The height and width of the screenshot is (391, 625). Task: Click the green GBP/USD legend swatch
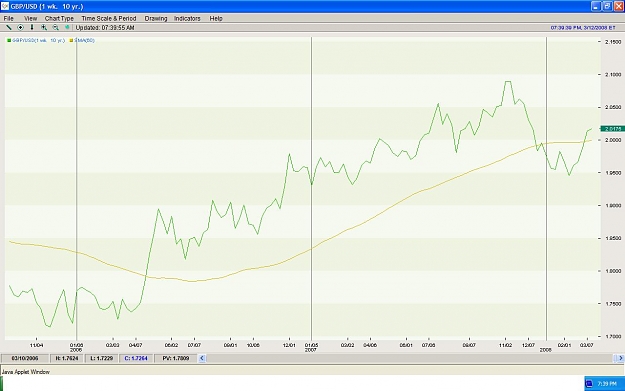[9, 40]
